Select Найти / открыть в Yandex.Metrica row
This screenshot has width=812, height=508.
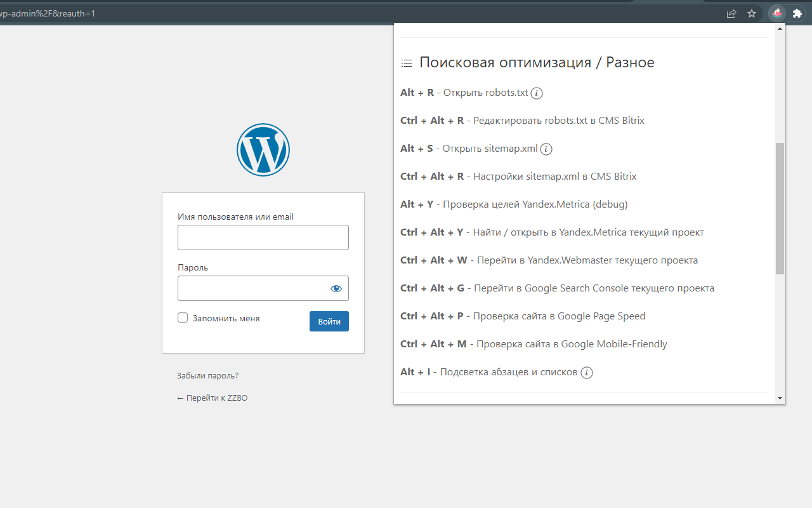point(552,232)
